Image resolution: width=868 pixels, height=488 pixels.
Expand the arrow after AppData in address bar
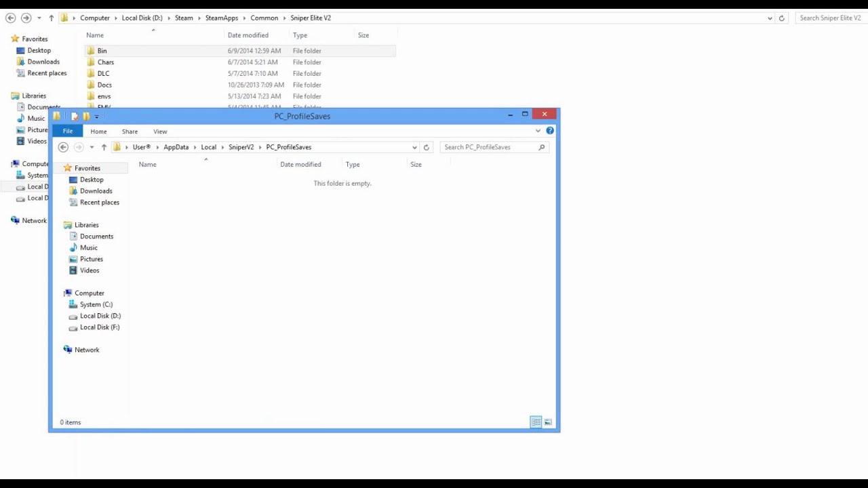pyautogui.click(x=195, y=147)
